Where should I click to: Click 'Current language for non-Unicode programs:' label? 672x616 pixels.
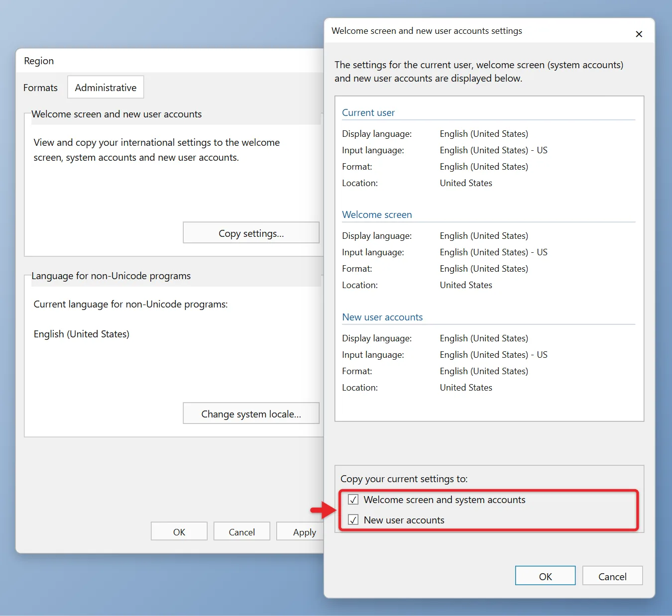pyautogui.click(x=130, y=304)
